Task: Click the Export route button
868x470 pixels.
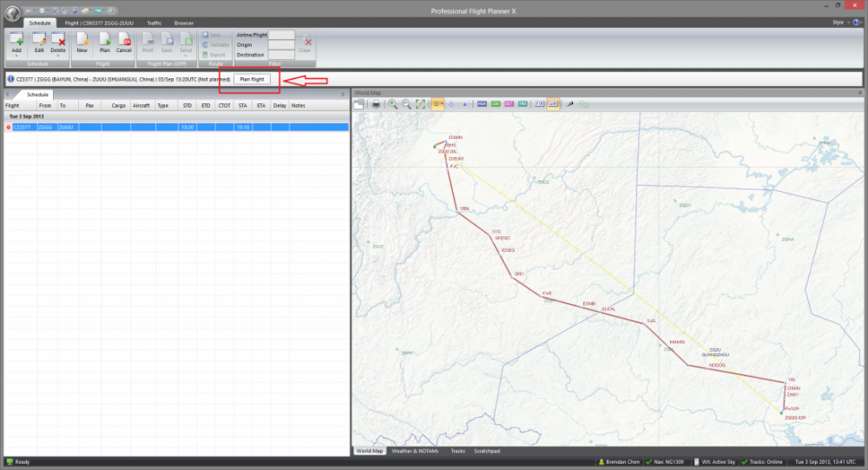Action: 214,55
